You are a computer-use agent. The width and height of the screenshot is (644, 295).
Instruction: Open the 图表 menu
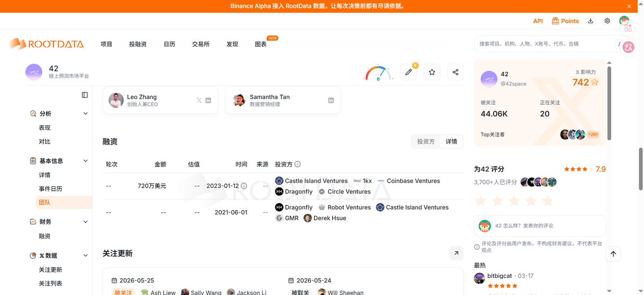[x=261, y=45]
